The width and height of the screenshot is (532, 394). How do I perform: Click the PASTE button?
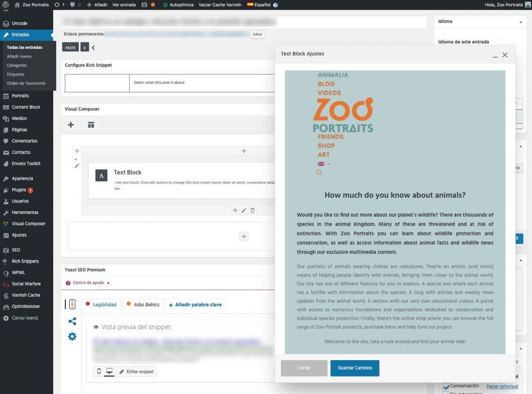coord(70,47)
